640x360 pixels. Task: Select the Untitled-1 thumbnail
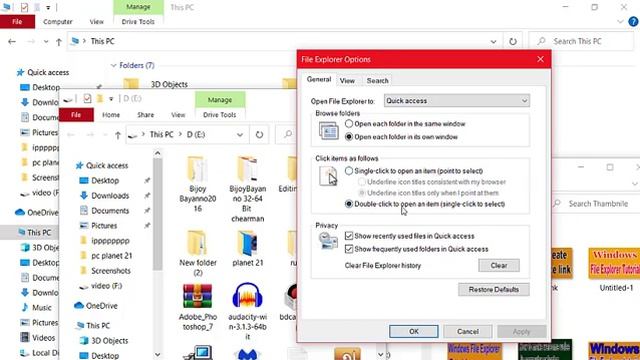614,269
